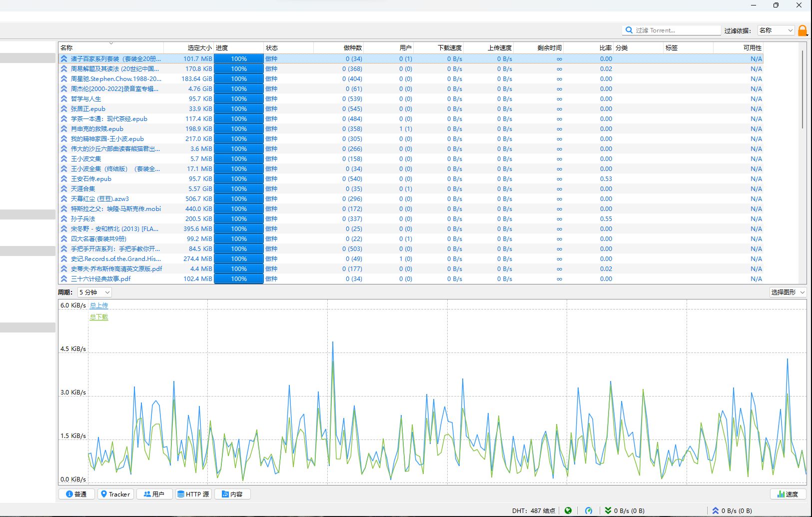
Task: Click DHT: 487 结点 status text
Action: pyautogui.click(x=533, y=510)
